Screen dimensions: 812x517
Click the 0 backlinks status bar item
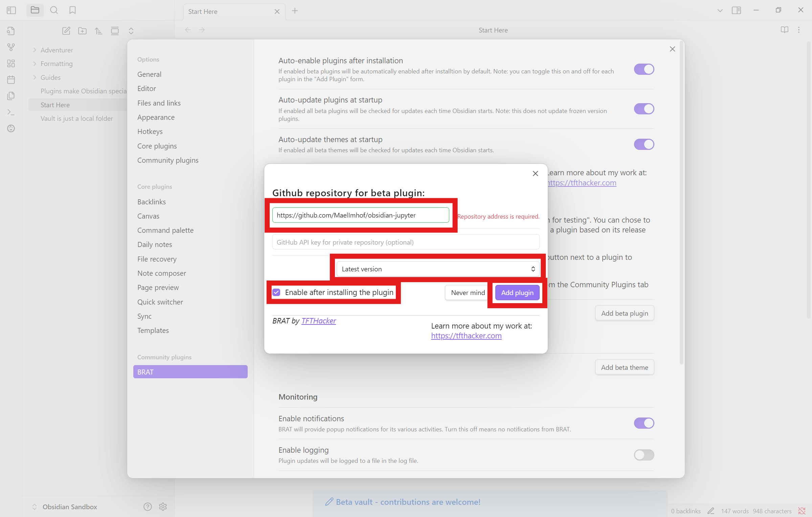pyautogui.click(x=685, y=511)
